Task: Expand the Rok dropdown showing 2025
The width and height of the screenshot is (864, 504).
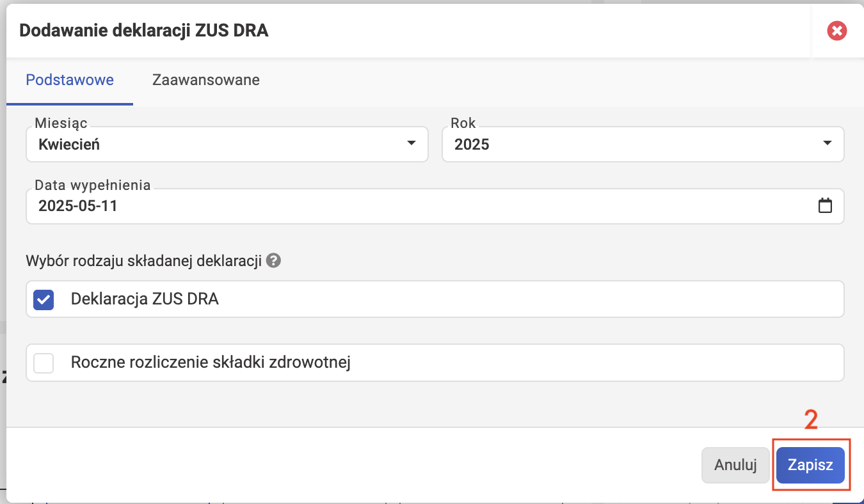Action: pyautogui.click(x=643, y=144)
